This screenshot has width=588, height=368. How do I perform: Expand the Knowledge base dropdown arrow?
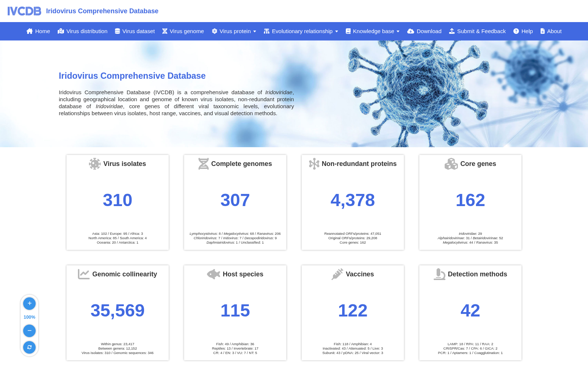(x=398, y=32)
